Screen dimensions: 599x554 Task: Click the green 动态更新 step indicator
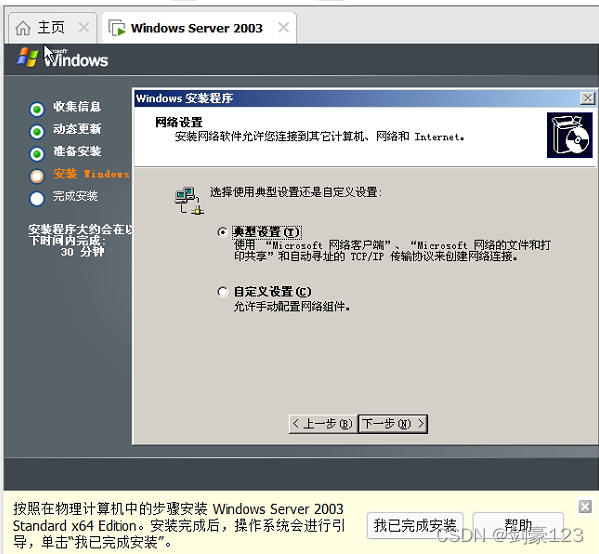(x=37, y=132)
